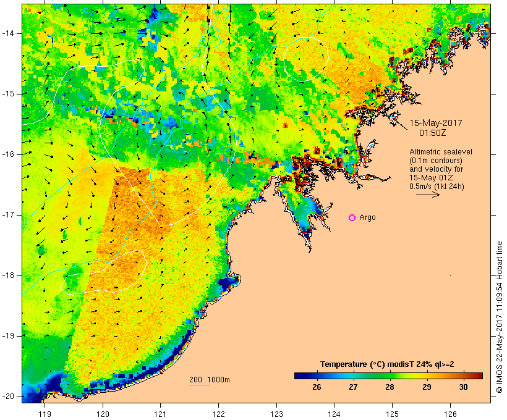Click the colorbar tick label 30
This screenshot has height=420, width=507.
pyautogui.click(x=463, y=387)
